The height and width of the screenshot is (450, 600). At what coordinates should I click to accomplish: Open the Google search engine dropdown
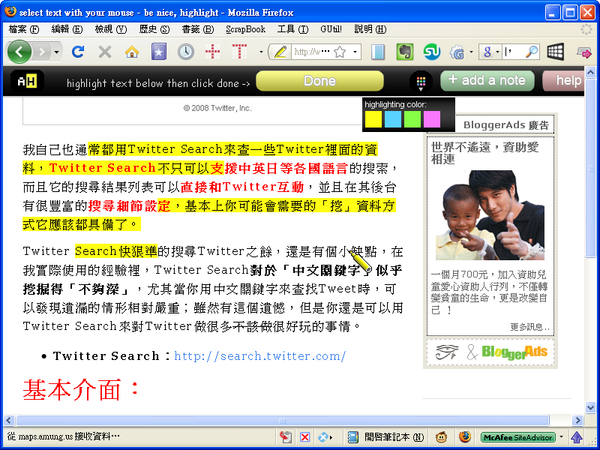tap(490, 52)
